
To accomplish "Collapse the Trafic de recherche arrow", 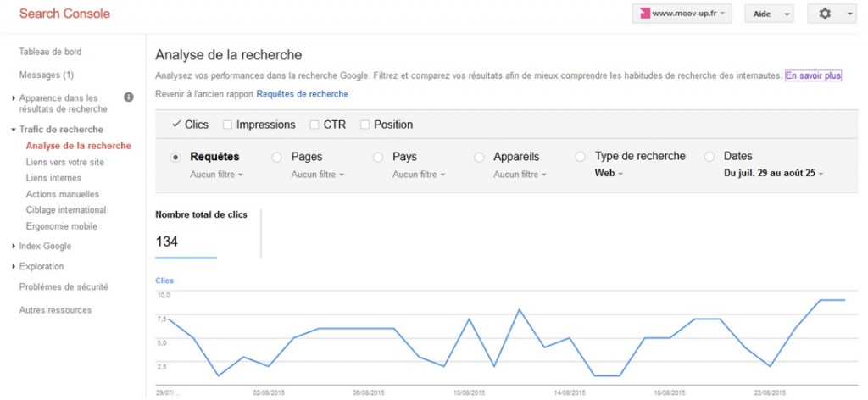I will 14,130.
